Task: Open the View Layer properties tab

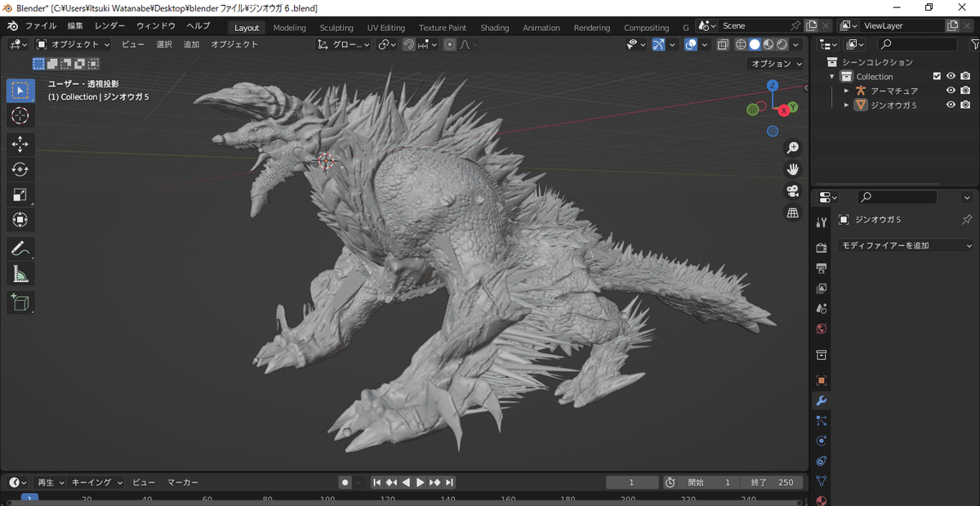Action: point(822,289)
